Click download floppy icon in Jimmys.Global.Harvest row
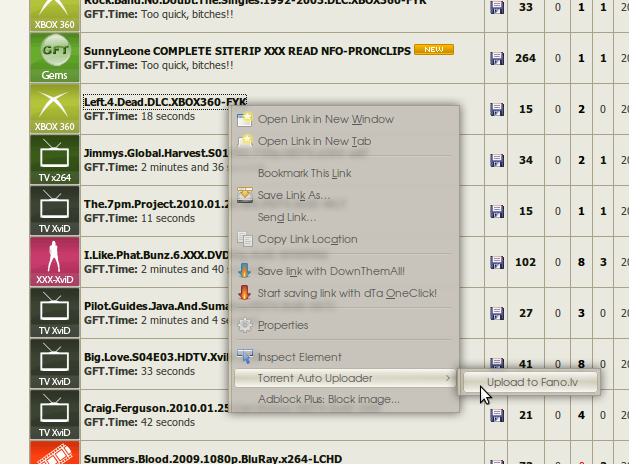The width and height of the screenshot is (629, 464). click(x=497, y=160)
